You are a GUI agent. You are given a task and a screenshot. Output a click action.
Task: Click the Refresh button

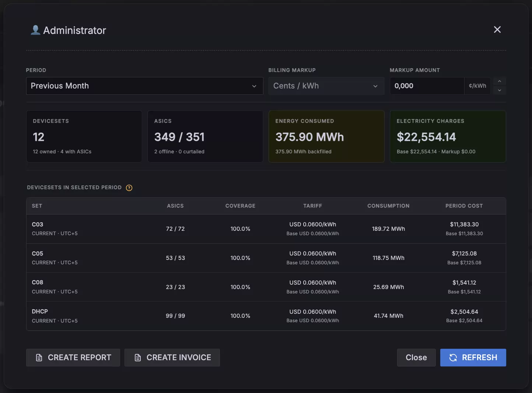473,358
